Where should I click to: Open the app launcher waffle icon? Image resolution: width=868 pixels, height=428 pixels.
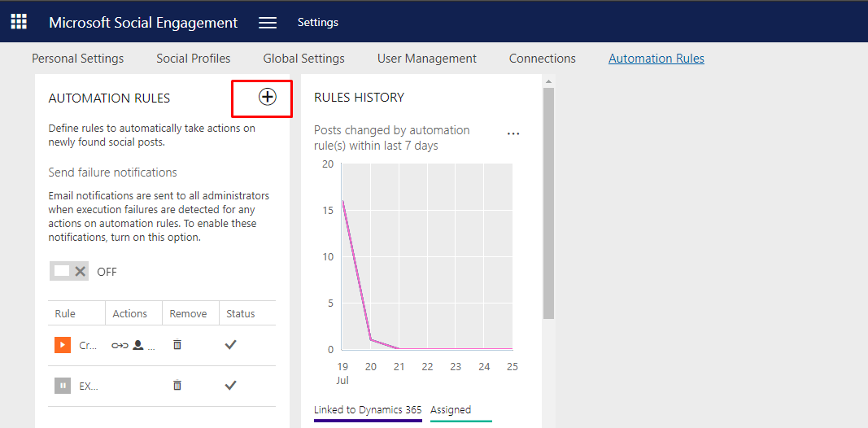18,21
